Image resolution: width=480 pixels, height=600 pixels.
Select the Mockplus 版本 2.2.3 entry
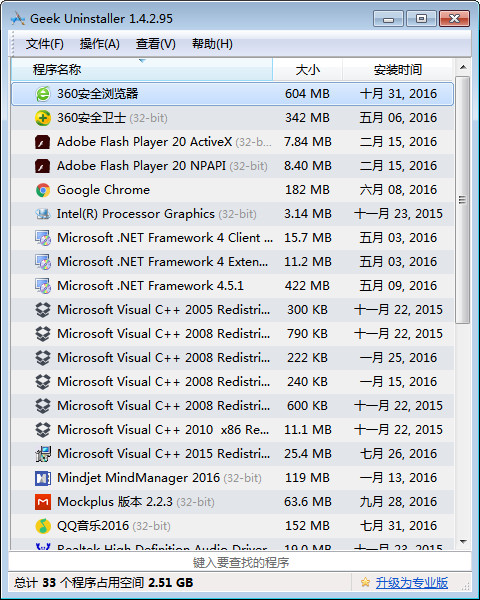[x=115, y=502]
